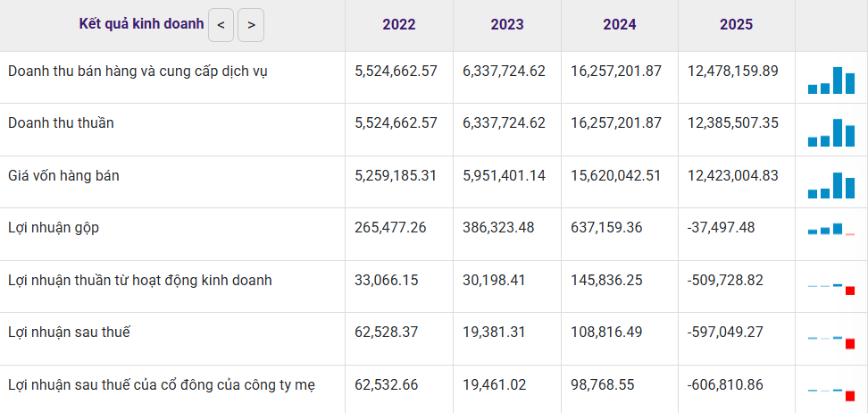Open the sparkline for Lợi nhuận sau thuế của cổ đông công ty mẹ
The width and height of the screenshot is (868, 413).
[831, 394]
